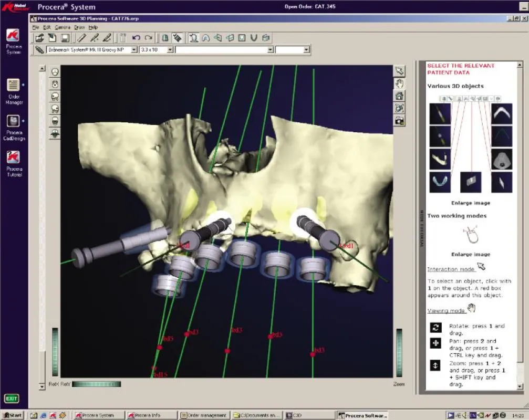
Task: Switch to Order management taskbar window
Action: [x=204, y=415]
